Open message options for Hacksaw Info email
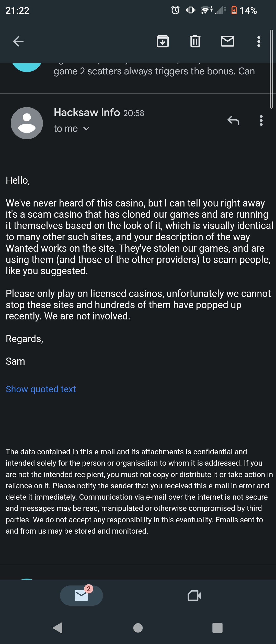 coord(261,120)
